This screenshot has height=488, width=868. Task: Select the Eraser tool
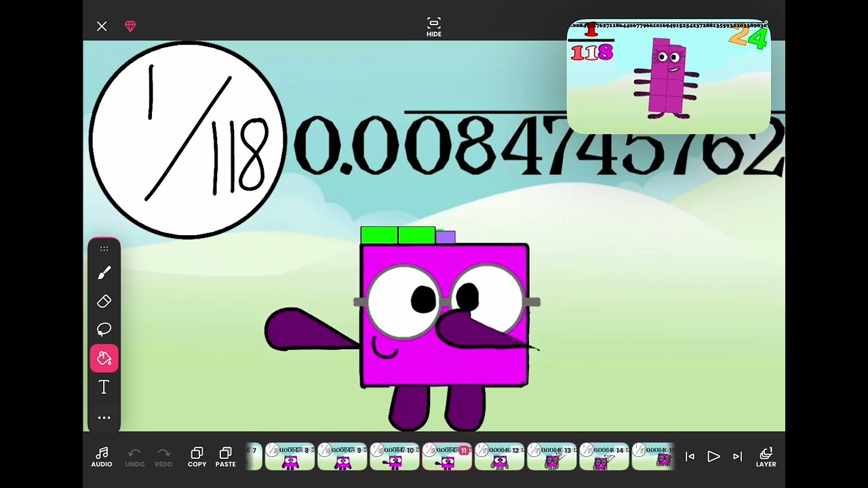coord(104,301)
